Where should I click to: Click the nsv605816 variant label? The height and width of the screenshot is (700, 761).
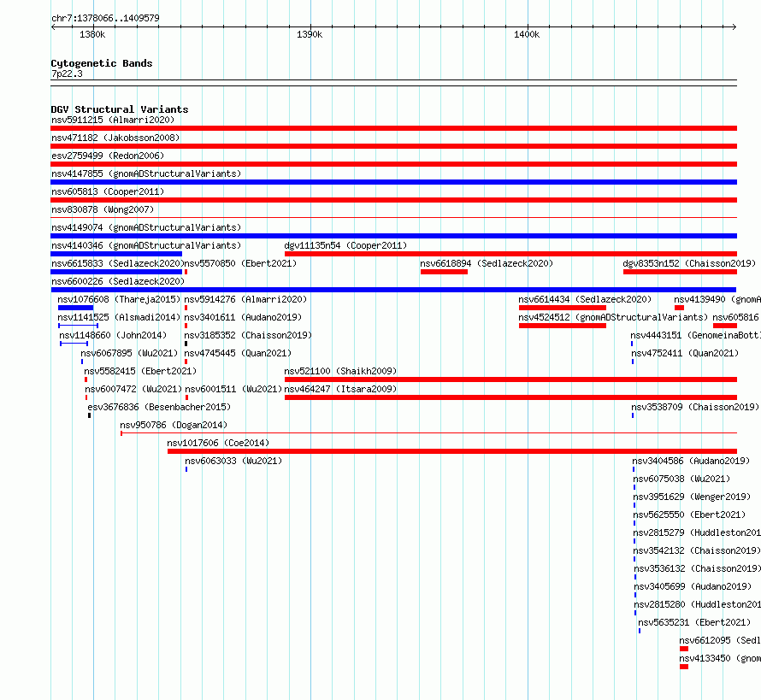coord(737,317)
